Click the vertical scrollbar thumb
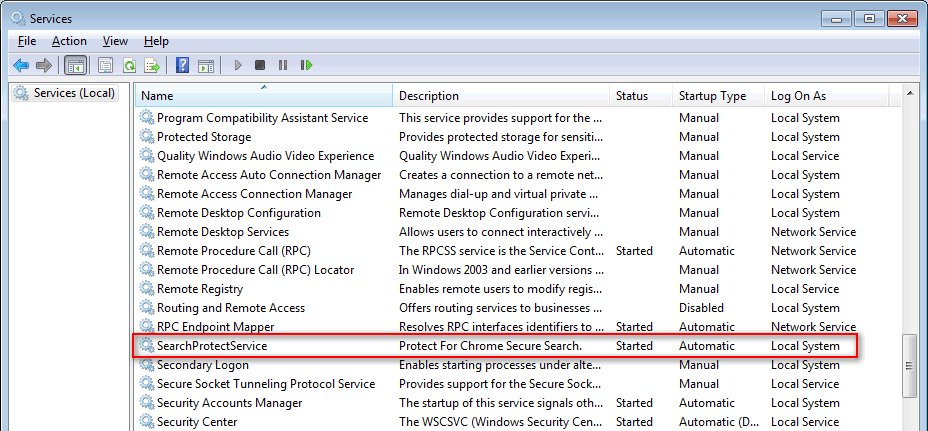The image size is (928, 431). click(910, 366)
